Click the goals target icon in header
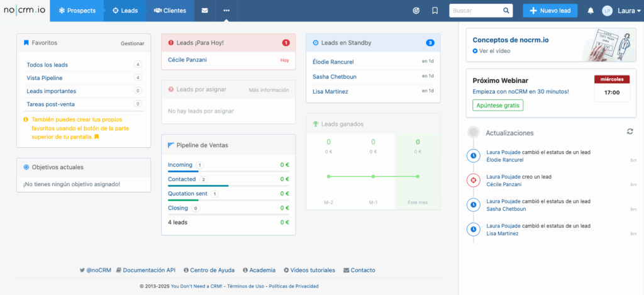644x295 pixels. click(416, 11)
